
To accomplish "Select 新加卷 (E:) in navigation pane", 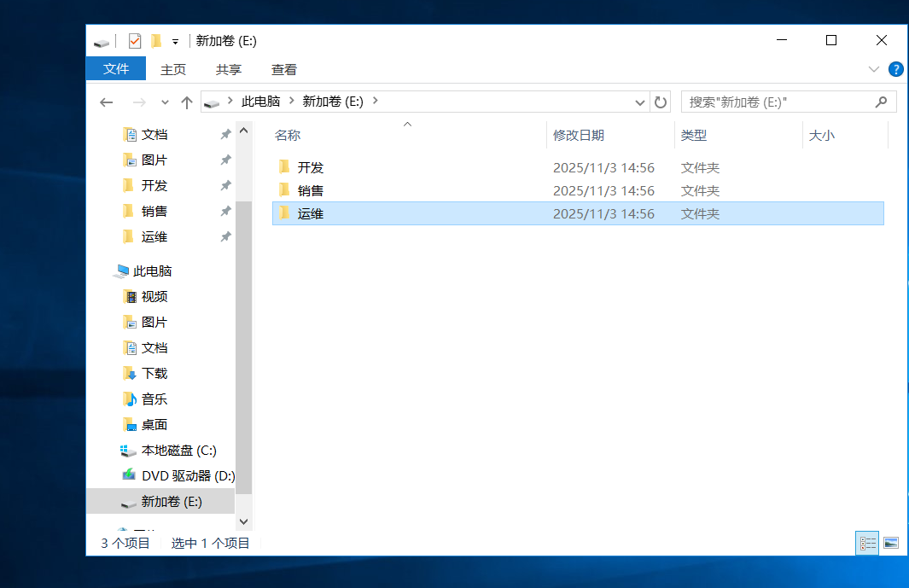I will (x=160, y=502).
